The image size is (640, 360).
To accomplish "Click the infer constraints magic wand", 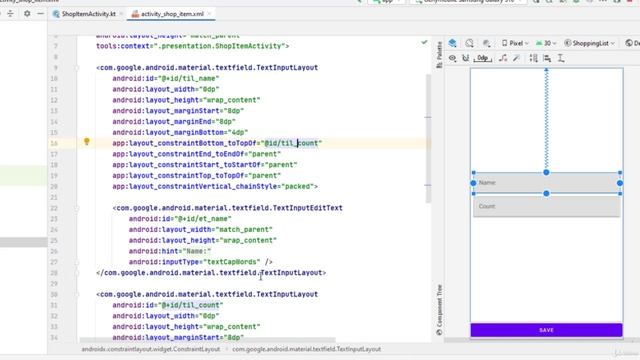I will (x=516, y=58).
